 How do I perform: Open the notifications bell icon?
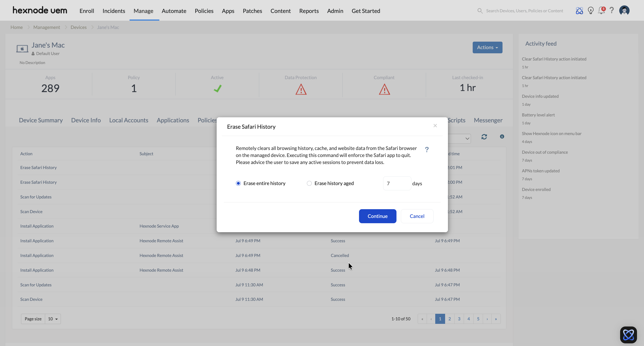click(x=601, y=11)
